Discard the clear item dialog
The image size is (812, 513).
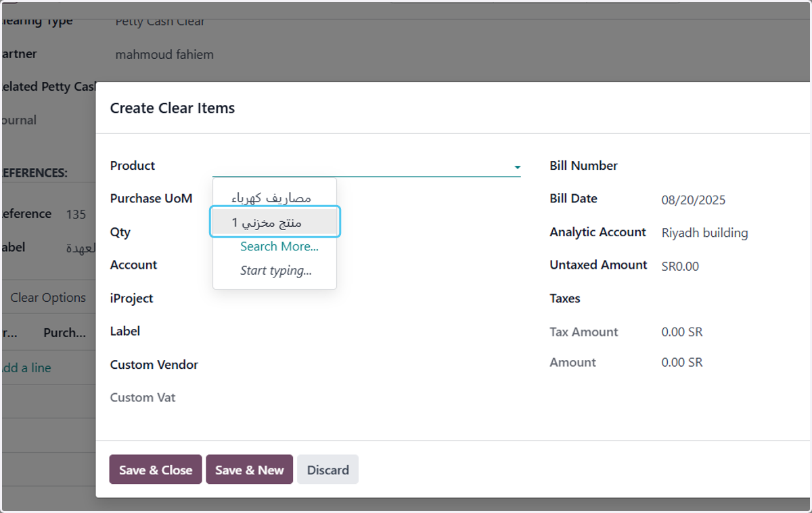coord(328,470)
